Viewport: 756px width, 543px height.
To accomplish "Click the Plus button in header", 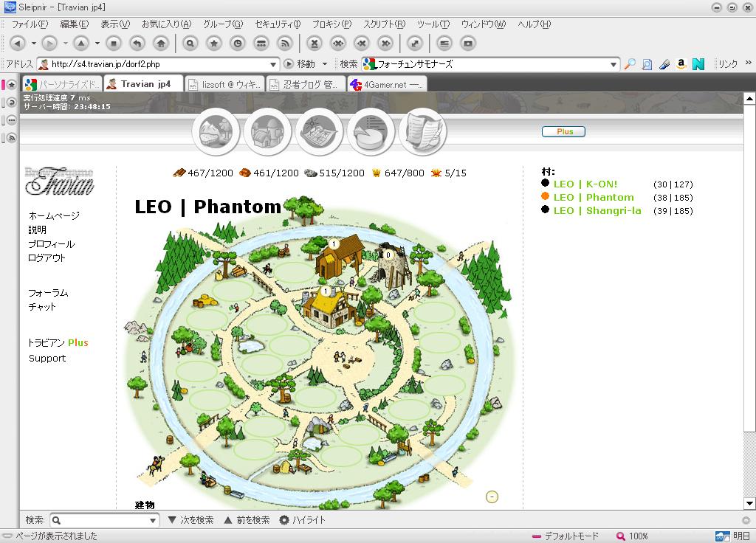I will pyautogui.click(x=563, y=131).
